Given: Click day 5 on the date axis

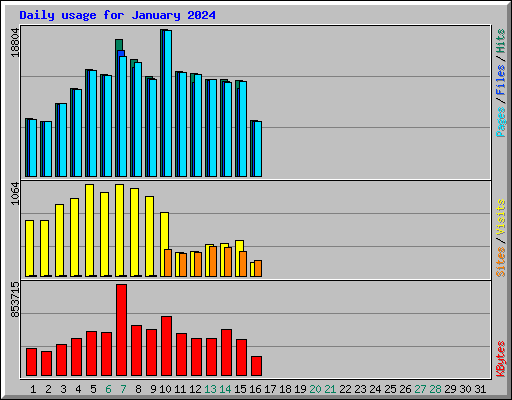Looking at the screenshot, I should click(93, 389).
